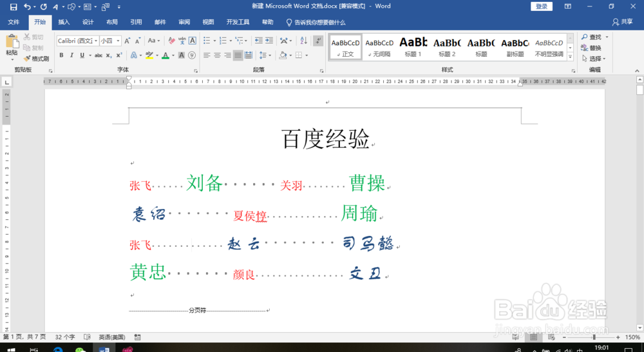The height and width of the screenshot is (352, 644).
Task: Click the Format Painter (格式刷) button
Action: [36, 59]
